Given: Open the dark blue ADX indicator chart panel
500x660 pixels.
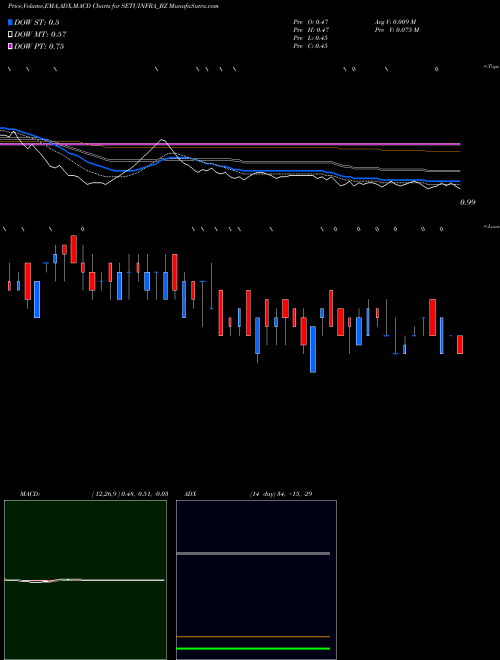Looking at the screenshot, I should [x=256, y=580].
